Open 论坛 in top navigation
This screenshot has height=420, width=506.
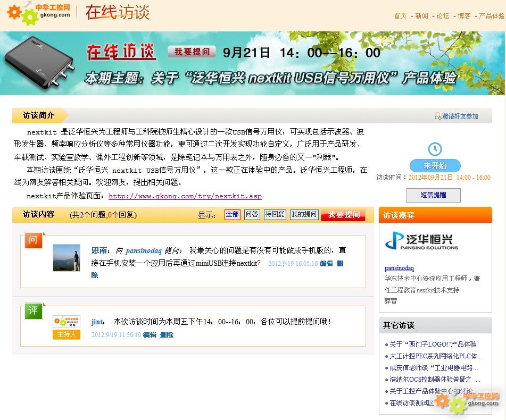[x=443, y=15]
